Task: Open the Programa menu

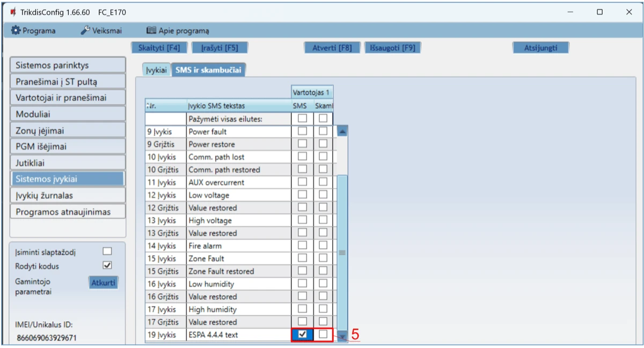Action: pos(33,31)
